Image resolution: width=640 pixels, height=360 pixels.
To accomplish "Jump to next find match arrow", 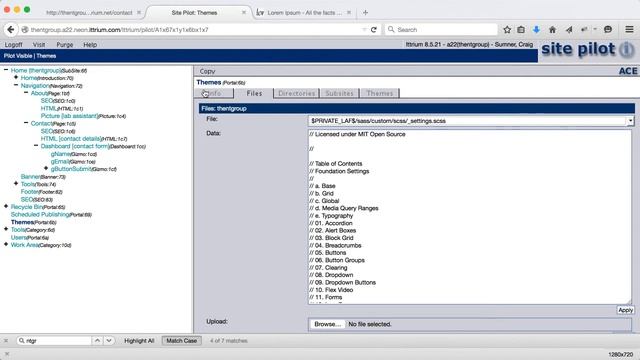I will 109,340.
